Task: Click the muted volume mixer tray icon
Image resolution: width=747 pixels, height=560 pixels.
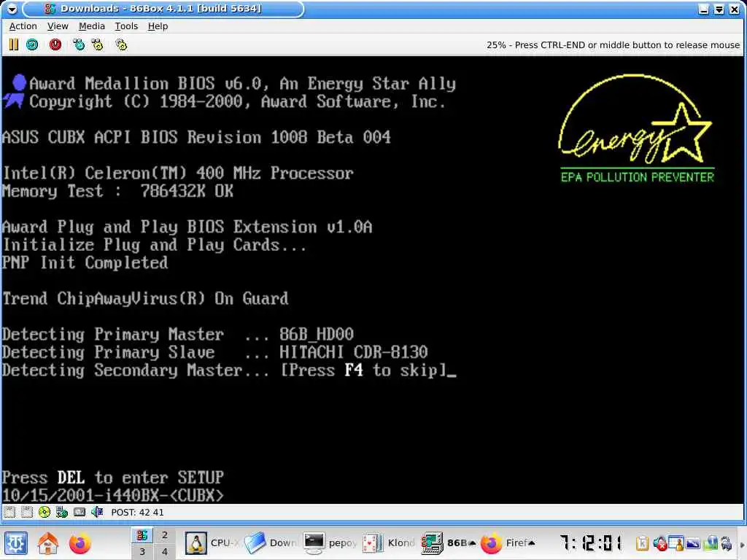Action: click(659, 542)
